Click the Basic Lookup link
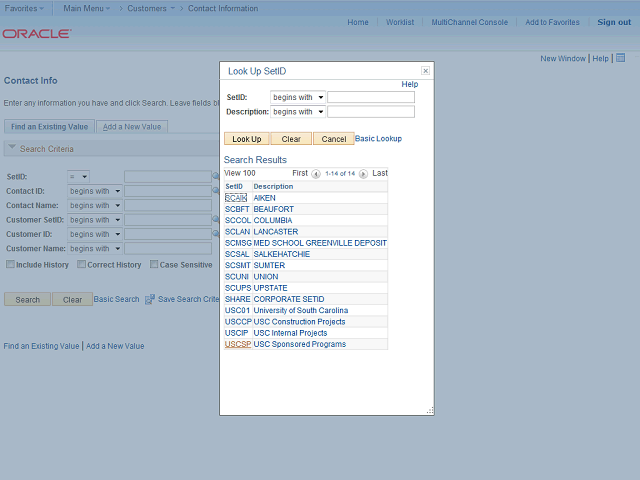 coord(378,138)
